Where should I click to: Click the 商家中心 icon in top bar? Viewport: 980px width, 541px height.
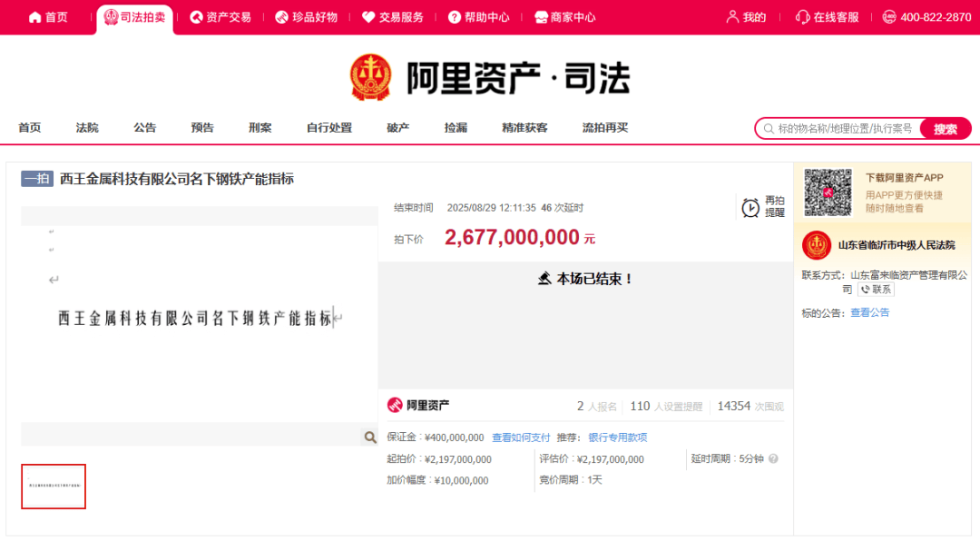pos(540,16)
